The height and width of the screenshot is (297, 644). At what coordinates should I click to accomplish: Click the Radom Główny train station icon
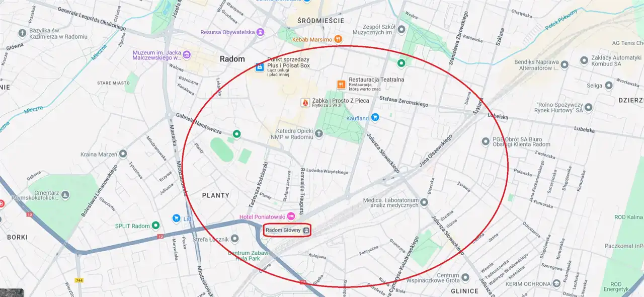point(306,231)
